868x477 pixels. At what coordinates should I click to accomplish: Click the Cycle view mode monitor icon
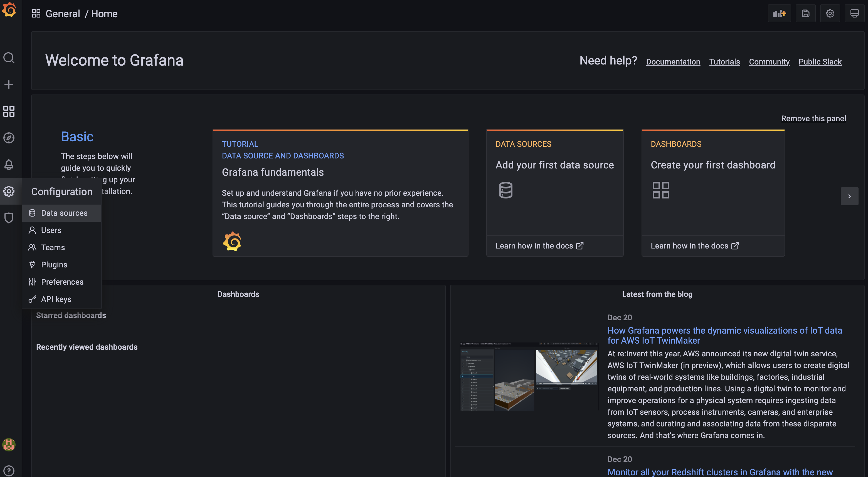855,13
